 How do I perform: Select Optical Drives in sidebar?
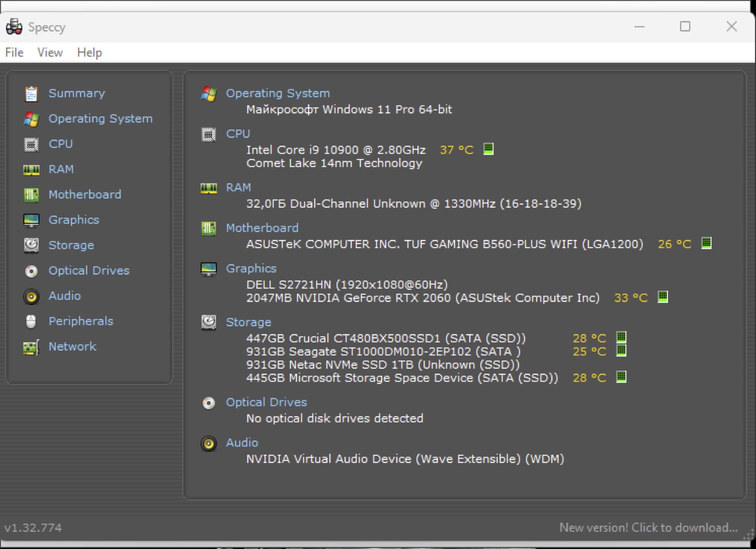pos(89,270)
